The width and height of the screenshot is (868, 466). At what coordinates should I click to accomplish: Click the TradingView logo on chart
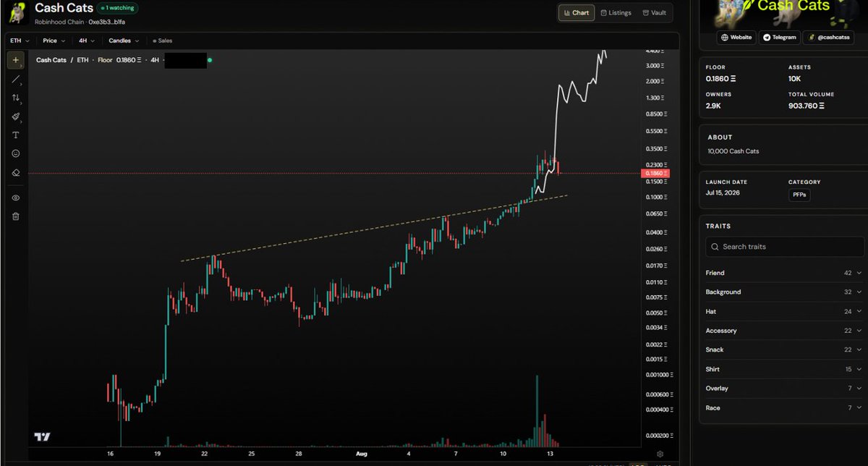coord(42,437)
